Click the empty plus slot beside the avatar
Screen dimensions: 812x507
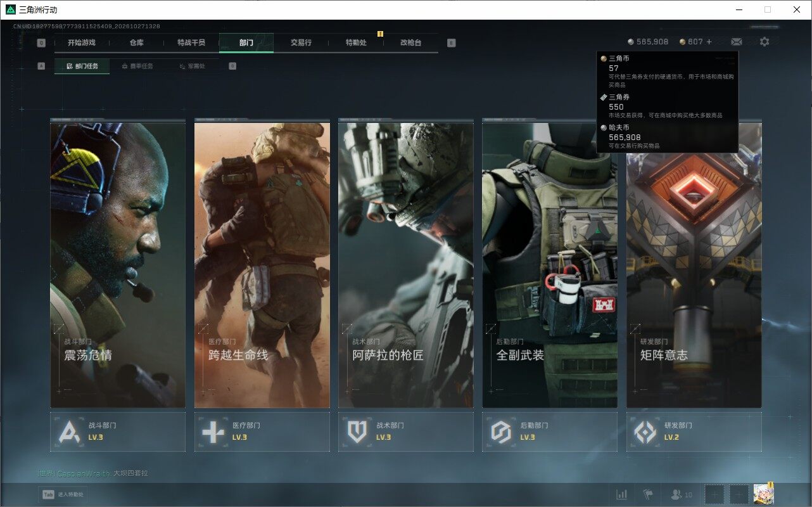(739, 494)
